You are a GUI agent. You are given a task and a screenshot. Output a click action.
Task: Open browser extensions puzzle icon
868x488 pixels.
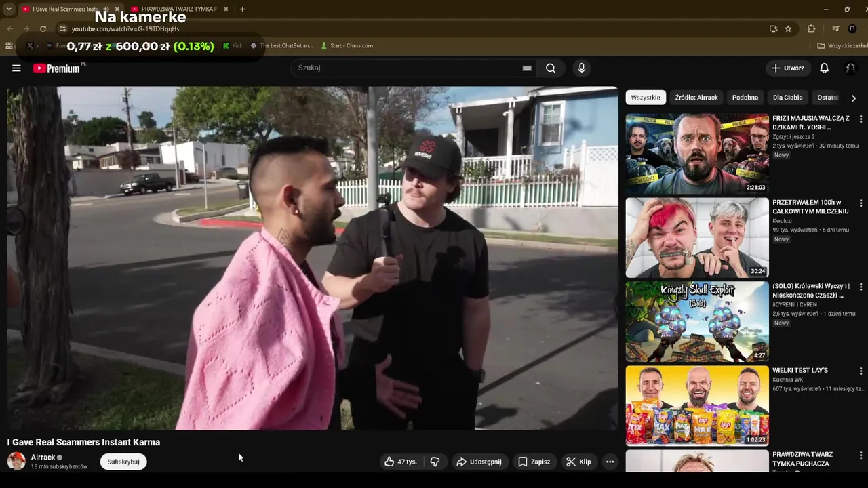(x=811, y=28)
